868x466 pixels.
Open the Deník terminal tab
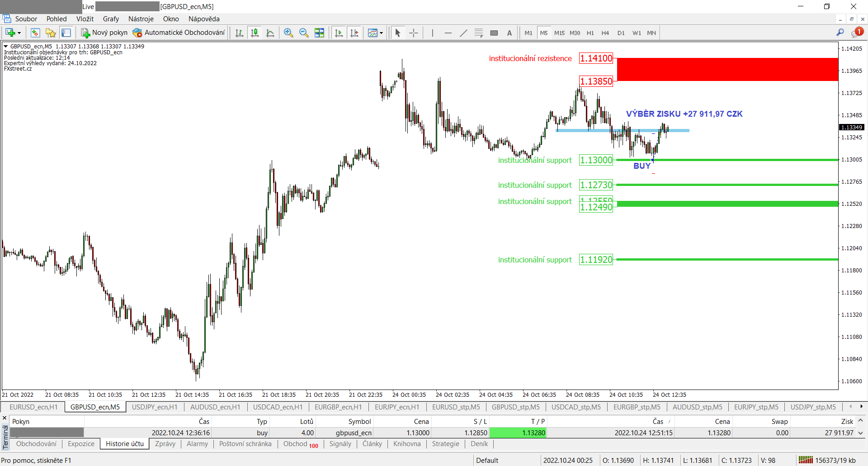pos(479,444)
